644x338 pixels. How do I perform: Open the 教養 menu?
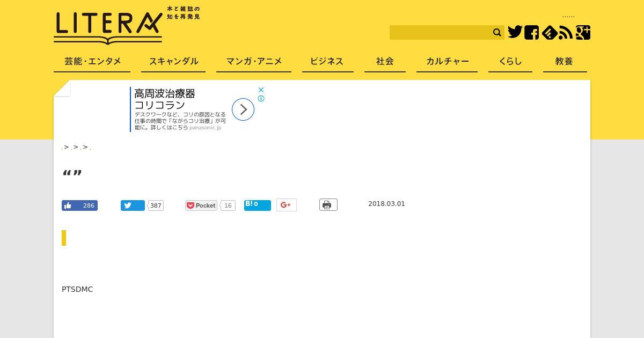point(564,61)
